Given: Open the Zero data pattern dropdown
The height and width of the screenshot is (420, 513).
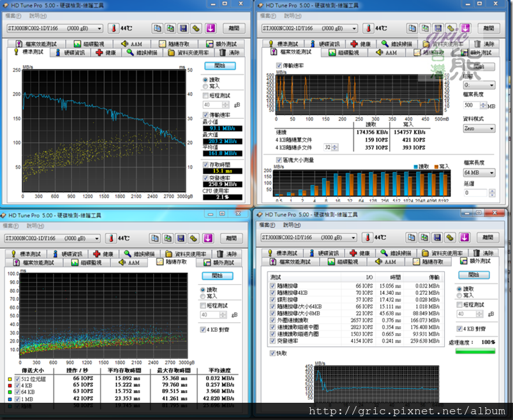Looking at the screenshot, I should (479, 129).
